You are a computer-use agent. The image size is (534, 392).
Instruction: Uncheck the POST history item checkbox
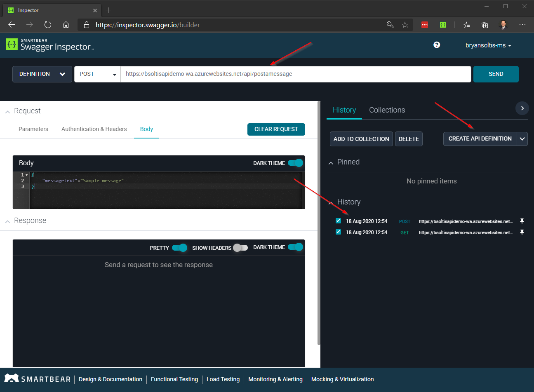pyautogui.click(x=338, y=221)
